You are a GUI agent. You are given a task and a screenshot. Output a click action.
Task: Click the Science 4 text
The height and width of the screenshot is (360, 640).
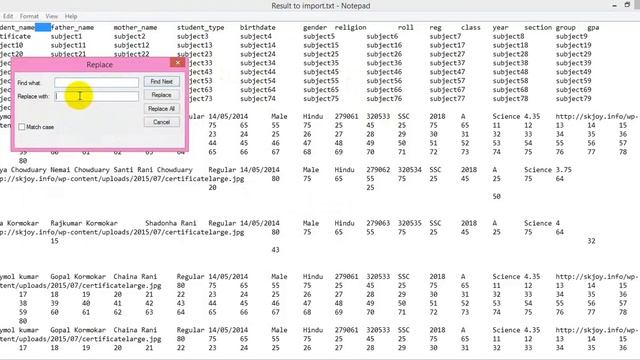click(x=542, y=223)
